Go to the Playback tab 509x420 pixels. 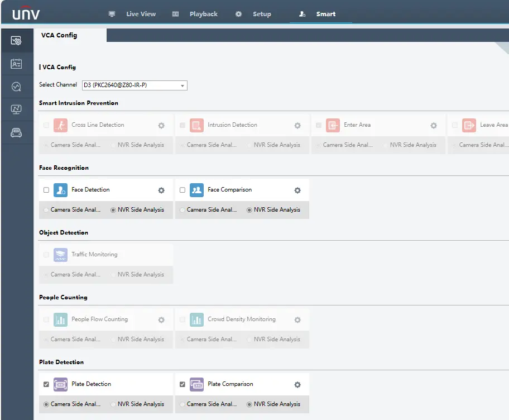coord(204,14)
